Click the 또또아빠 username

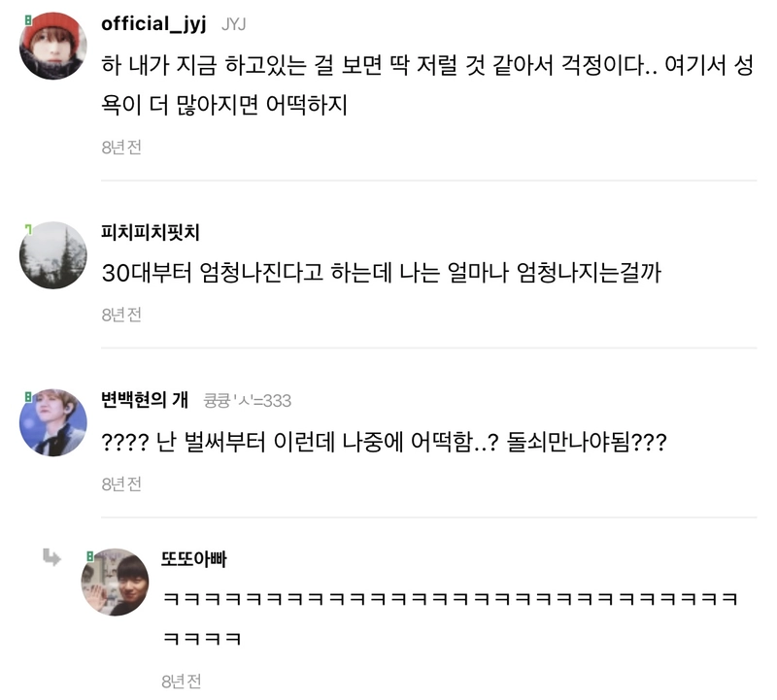tap(193, 559)
